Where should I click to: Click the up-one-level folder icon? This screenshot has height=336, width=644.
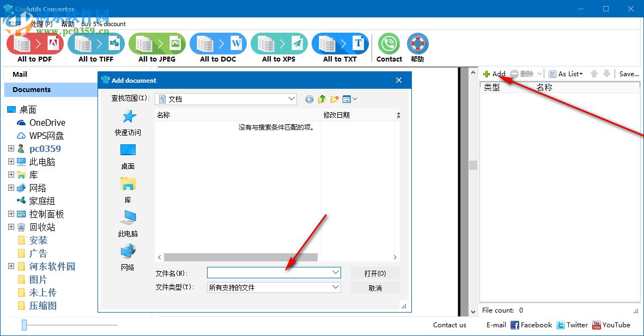click(321, 99)
